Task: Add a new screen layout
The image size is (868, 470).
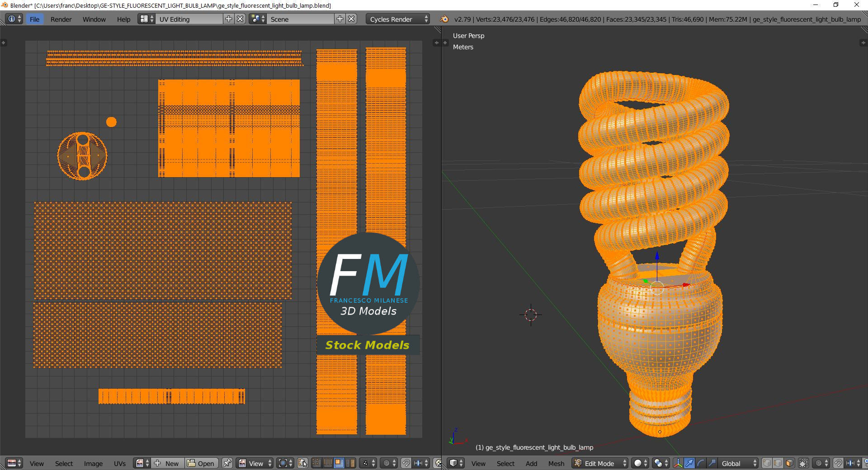Action: [229, 19]
